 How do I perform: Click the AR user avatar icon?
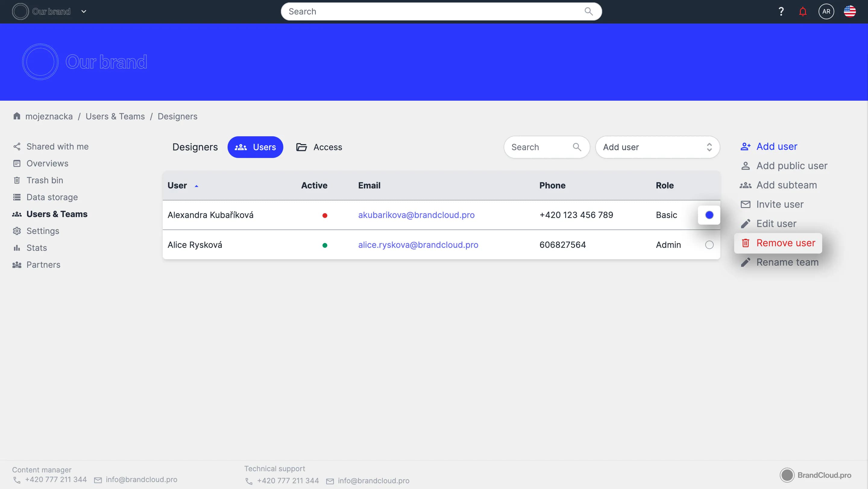[x=826, y=11]
